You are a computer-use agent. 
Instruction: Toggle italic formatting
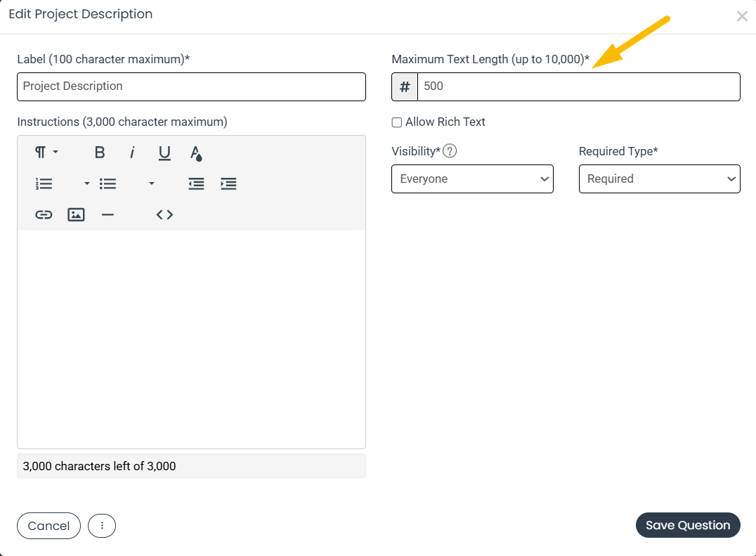point(132,153)
